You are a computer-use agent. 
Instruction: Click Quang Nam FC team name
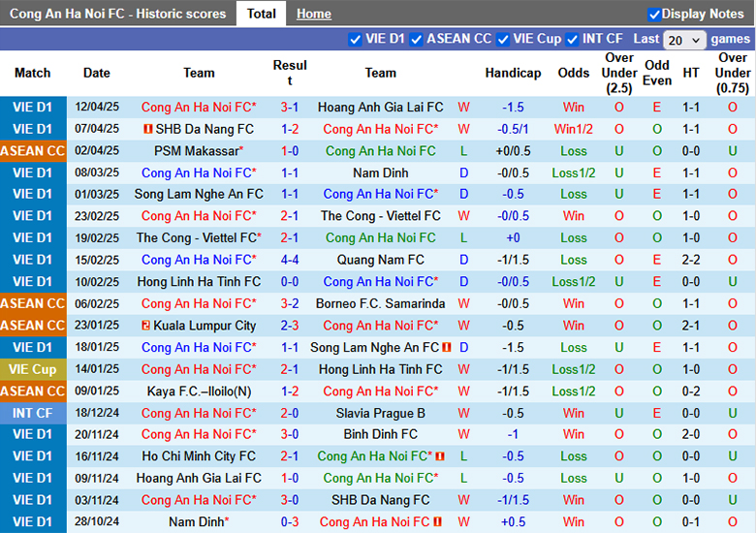point(380,260)
